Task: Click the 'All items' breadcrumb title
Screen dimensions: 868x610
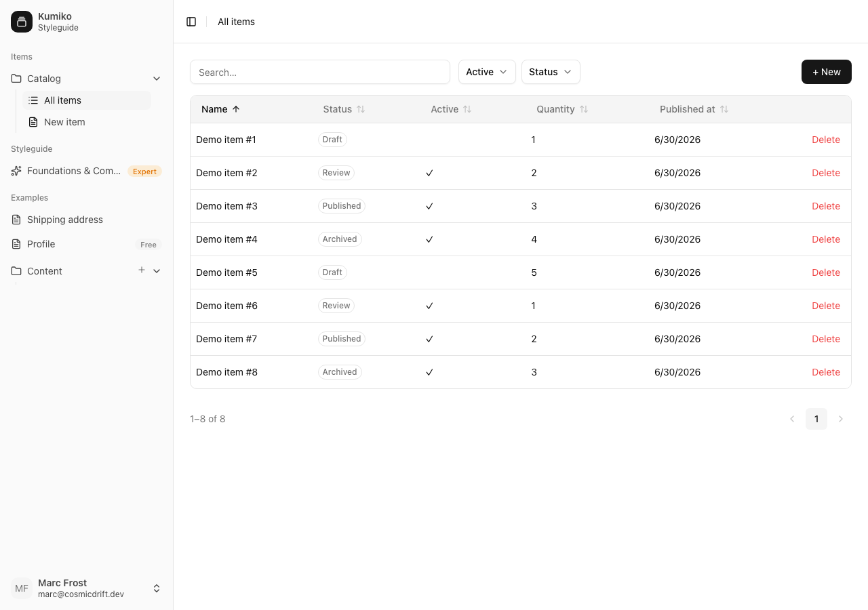Action: [236, 22]
